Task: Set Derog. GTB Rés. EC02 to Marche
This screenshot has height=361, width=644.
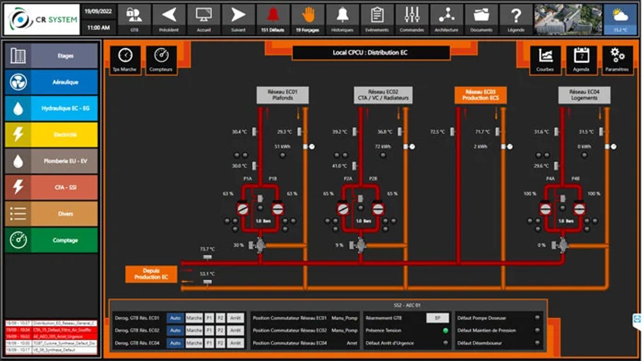Action: tap(194, 330)
